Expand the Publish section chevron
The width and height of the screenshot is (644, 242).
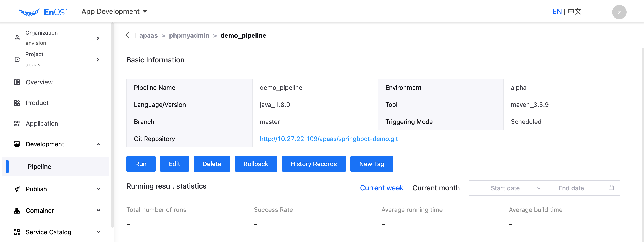click(99, 189)
